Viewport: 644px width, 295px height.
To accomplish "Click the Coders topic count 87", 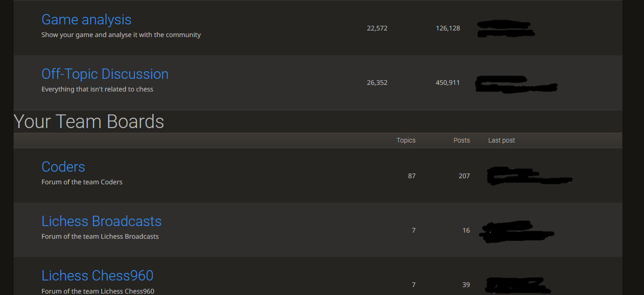I will point(412,176).
